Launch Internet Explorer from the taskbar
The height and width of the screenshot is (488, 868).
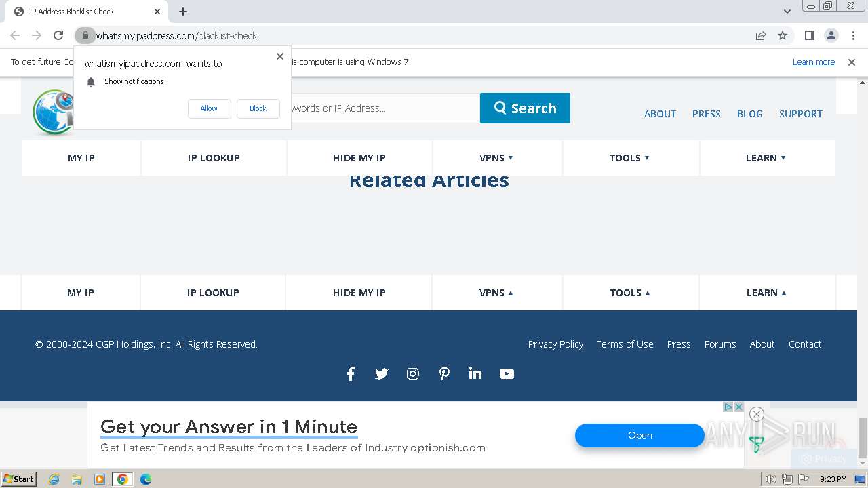[x=54, y=479]
